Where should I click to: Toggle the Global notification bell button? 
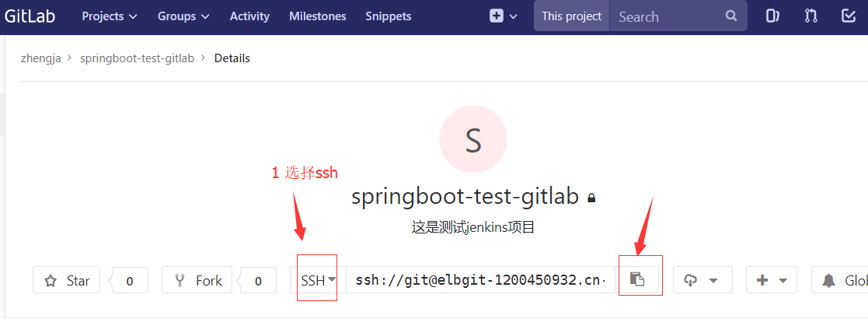coord(839,280)
